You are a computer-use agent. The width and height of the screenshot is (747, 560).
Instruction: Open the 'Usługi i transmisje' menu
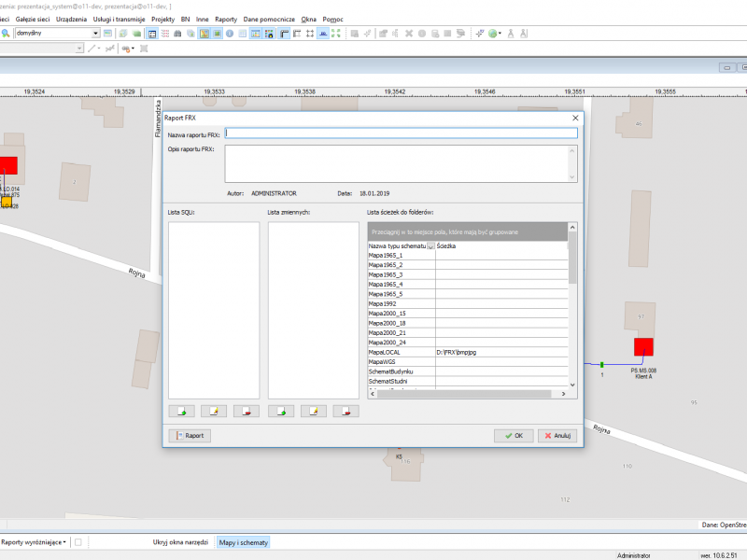(120, 20)
